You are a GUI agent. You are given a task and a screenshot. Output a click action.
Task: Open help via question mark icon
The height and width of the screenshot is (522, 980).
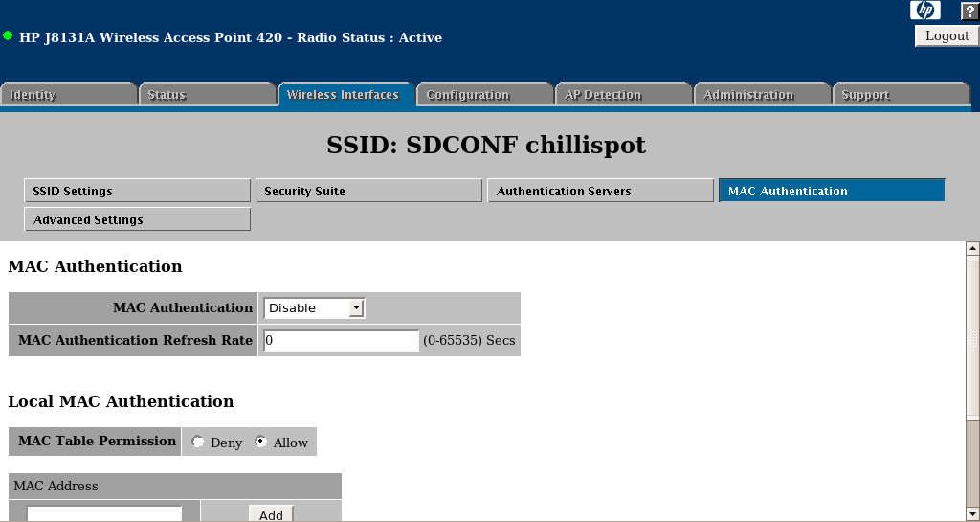pyautogui.click(x=969, y=11)
